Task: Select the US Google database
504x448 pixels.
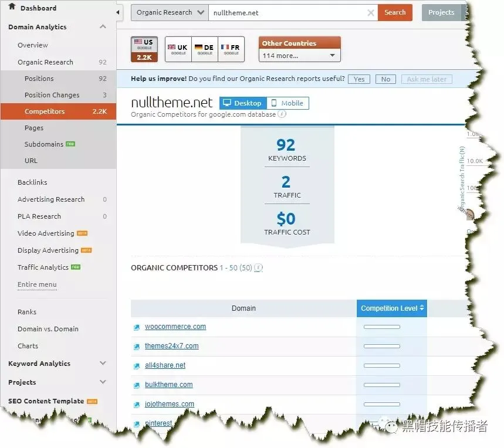Action: pyautogui.click(x=144, y=49)
